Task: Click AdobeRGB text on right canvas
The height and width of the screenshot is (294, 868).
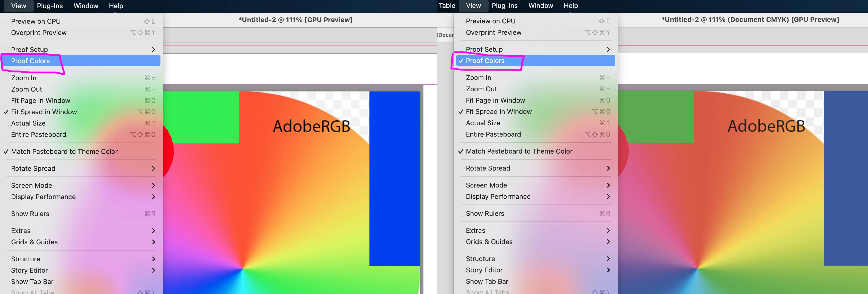Action: coord(766,126)
